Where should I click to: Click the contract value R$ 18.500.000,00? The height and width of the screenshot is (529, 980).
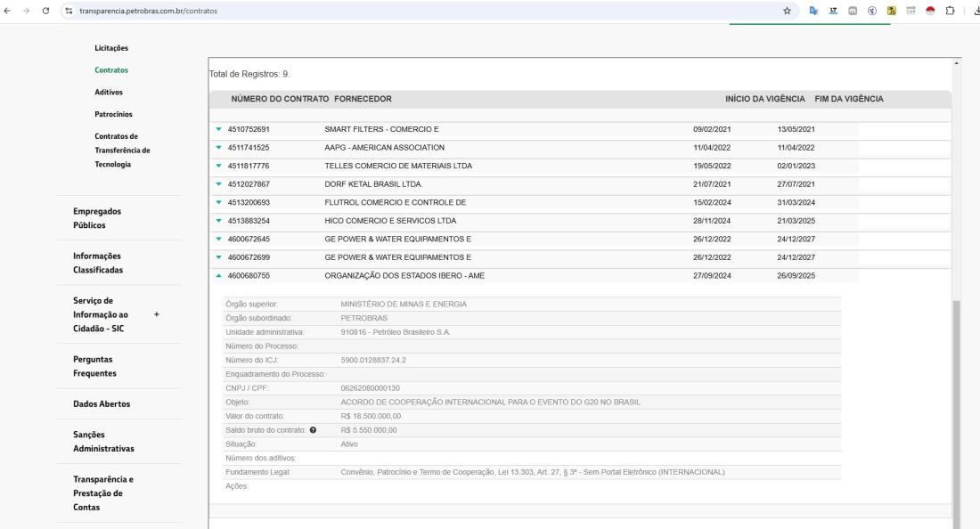(371, 416)
